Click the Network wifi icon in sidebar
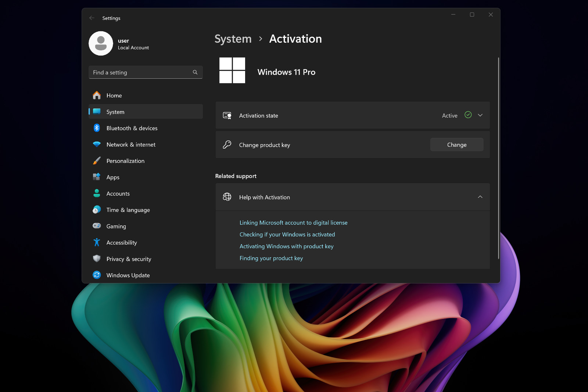The width and height of the screenshot is (588, 392). [x=97, y=144]
